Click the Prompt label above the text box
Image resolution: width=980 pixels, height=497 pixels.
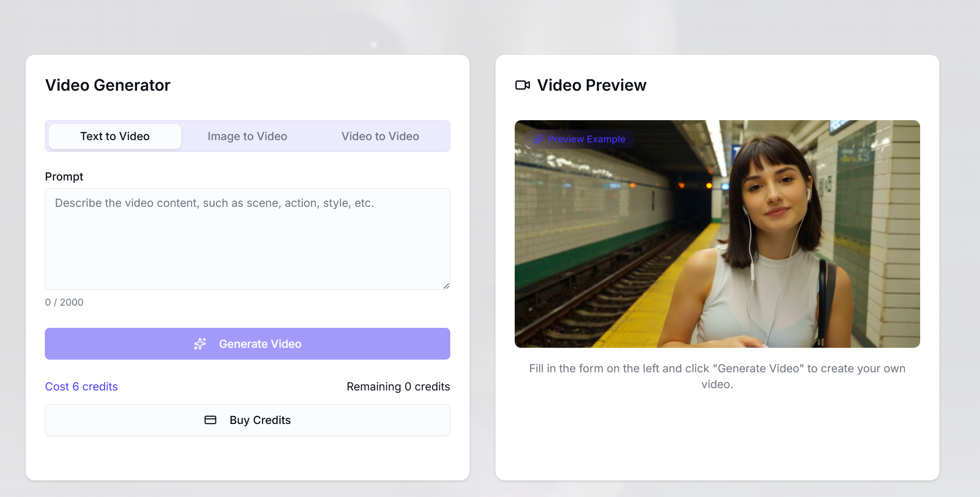[x=63, y=176]
